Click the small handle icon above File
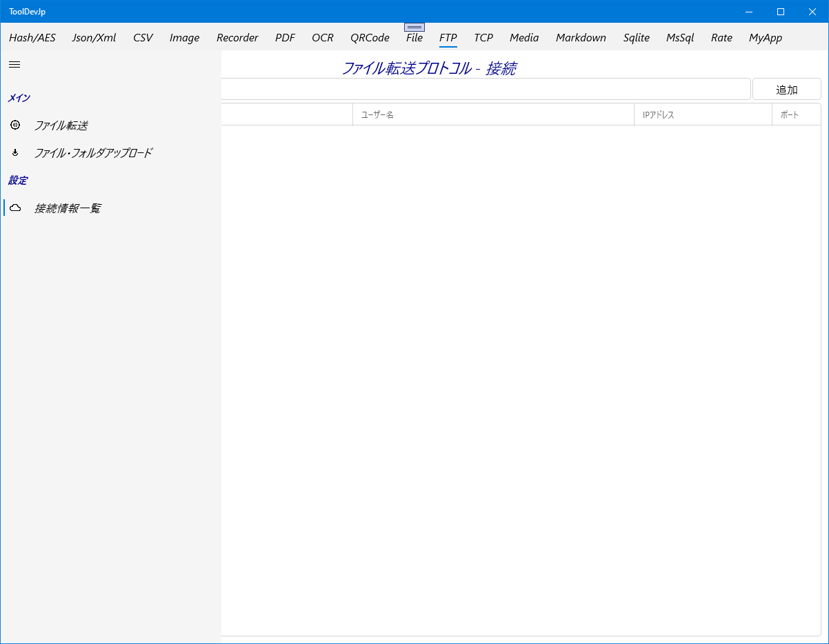Viewport: 829px width, 644px height. pyautogui.click(x=415, y=27)
